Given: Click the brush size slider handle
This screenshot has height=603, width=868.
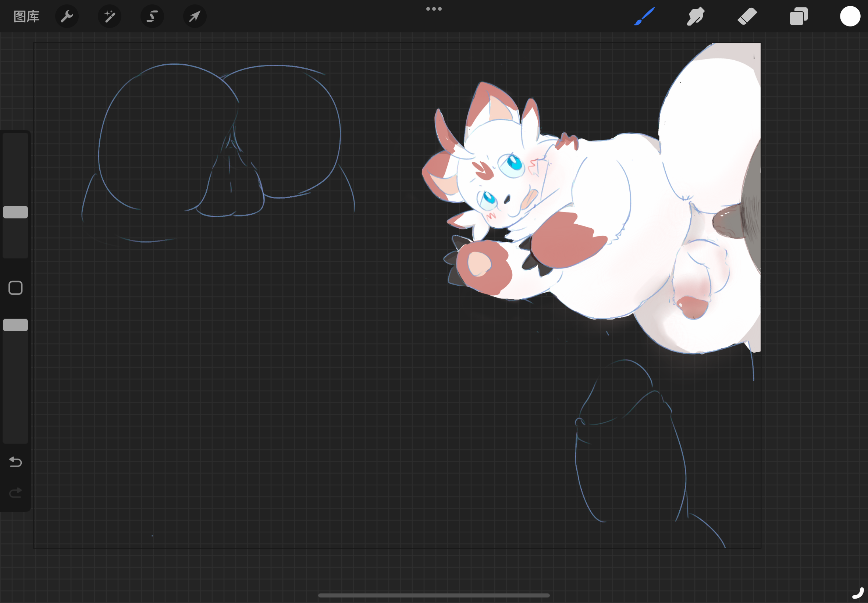Looking at the screenshot, I should point(15,212).
